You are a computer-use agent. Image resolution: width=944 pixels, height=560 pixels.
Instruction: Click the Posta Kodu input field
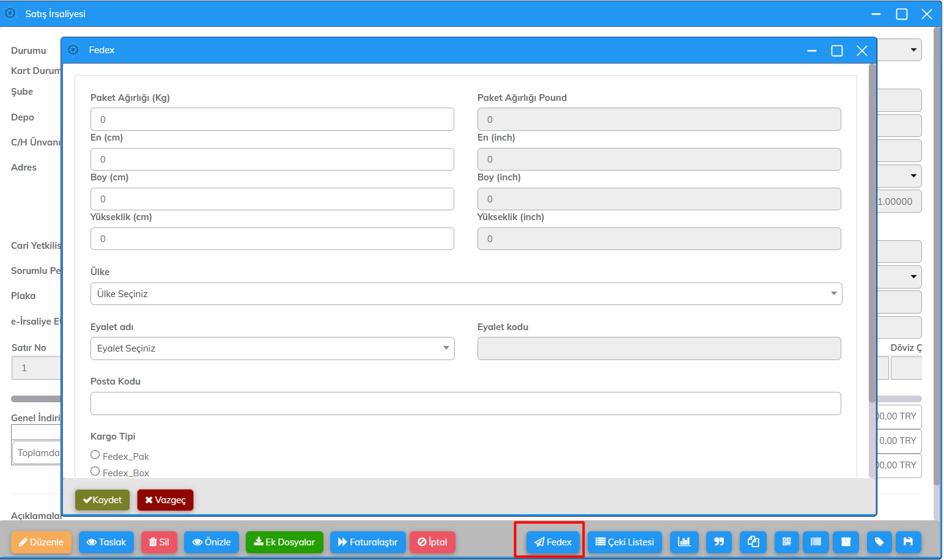tap(466, 403)
